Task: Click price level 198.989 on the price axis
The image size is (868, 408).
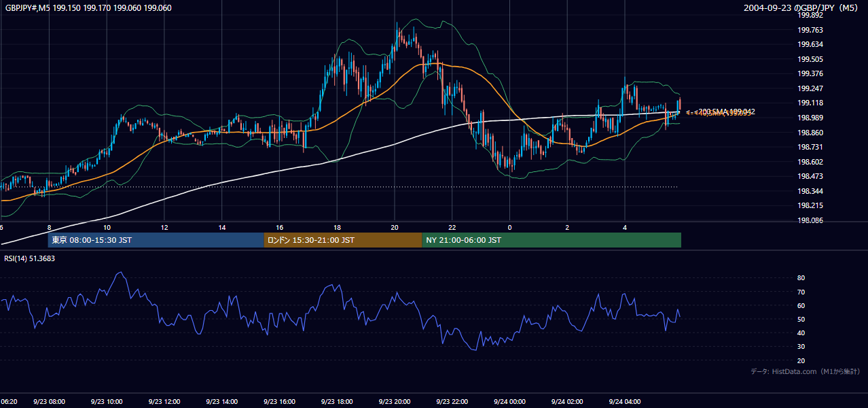Action: click(x=810, y=118)
